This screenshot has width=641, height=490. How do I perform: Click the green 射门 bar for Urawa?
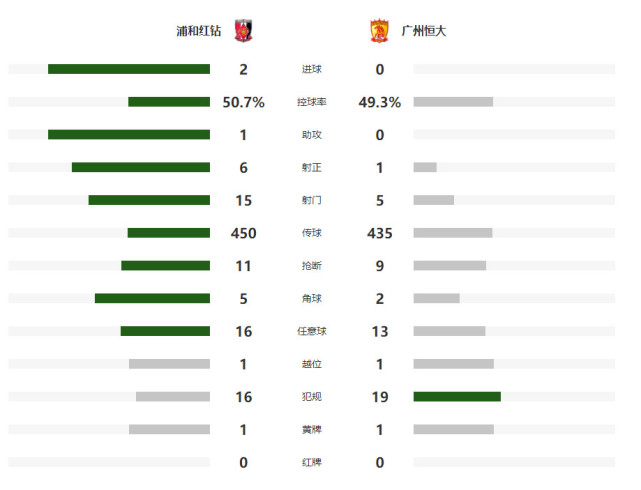[149, 200]
